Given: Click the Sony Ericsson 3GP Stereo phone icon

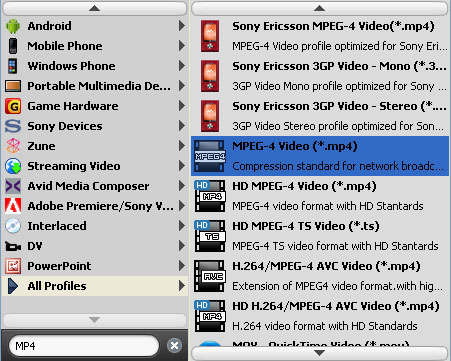Looking at the screenshot, I should [x=210, y=116].
